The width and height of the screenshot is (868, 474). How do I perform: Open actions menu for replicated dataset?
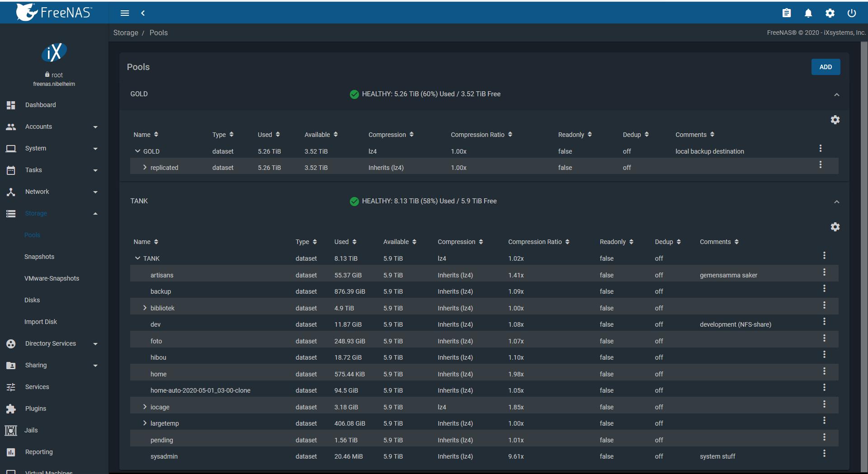coord(821,164)
